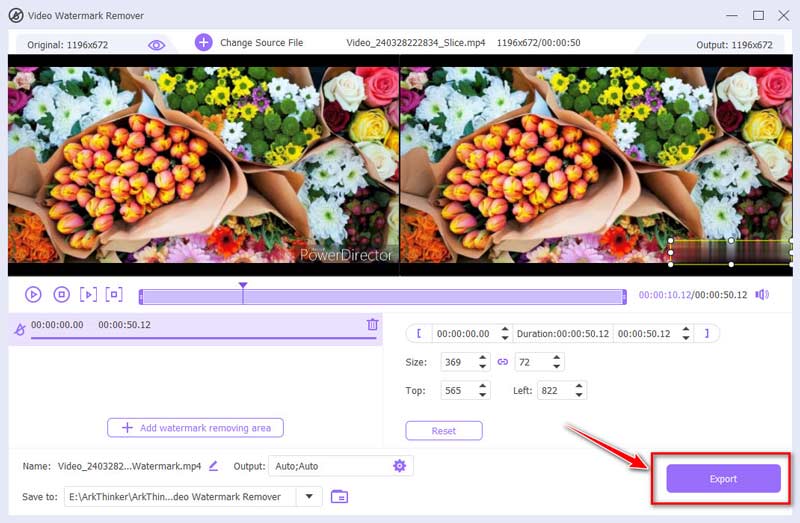Click the top-middle handle of selection box
The image size is (800, 523).
[731, 240]
